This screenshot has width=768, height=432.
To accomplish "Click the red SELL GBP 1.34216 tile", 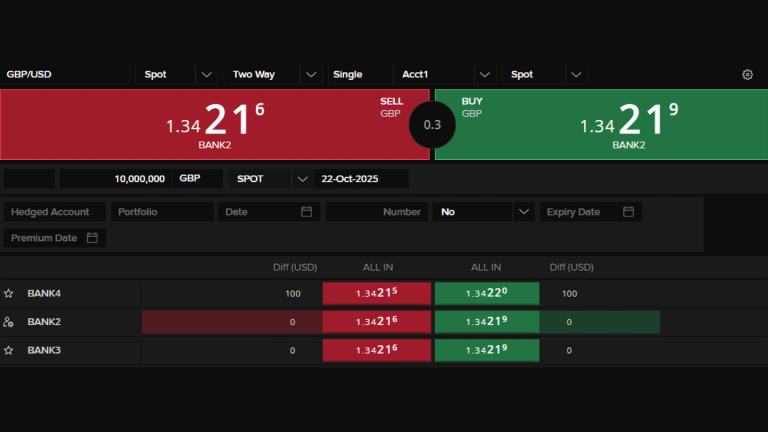I will tap(215, 124).
